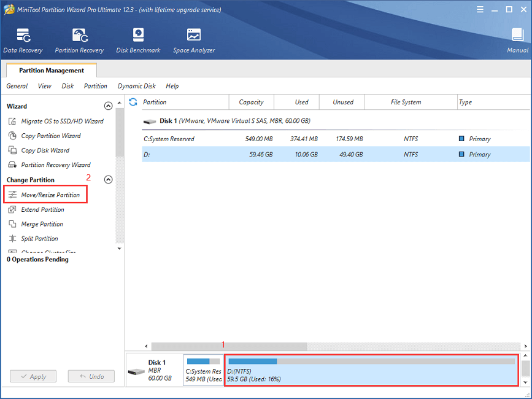Sort by the File System column header

pyautogui.click(x=411, y=102)
